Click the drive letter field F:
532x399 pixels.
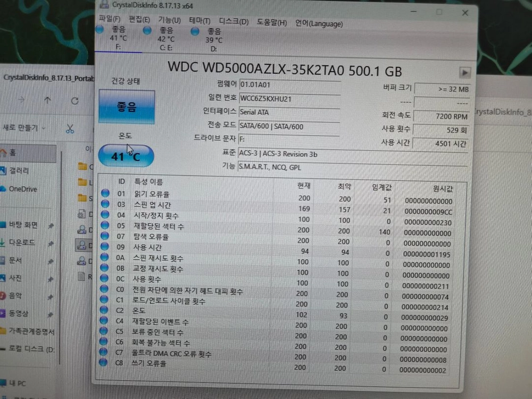[289, 139]
